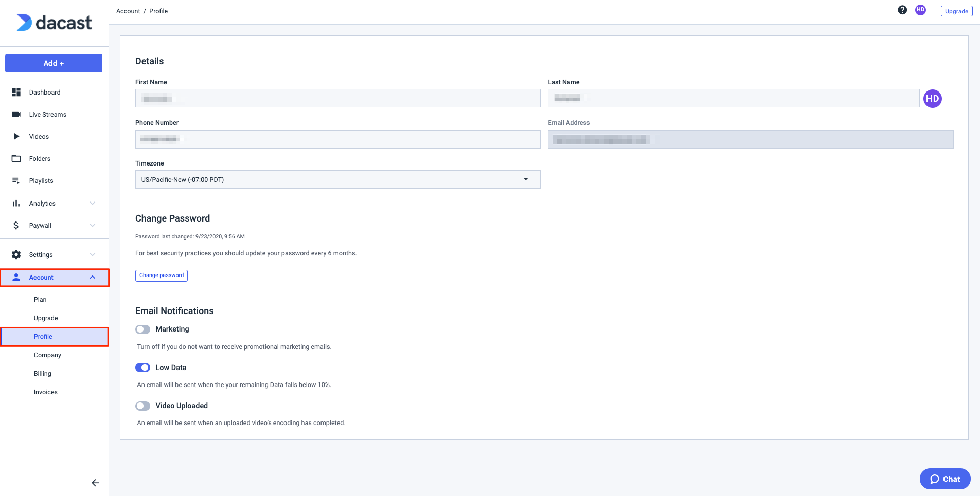
Task: Open the Chat button
Action: click(945, 479)
